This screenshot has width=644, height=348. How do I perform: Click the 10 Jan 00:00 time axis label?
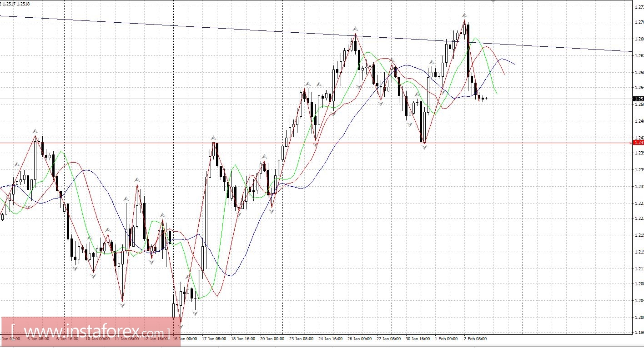(97, 339)
